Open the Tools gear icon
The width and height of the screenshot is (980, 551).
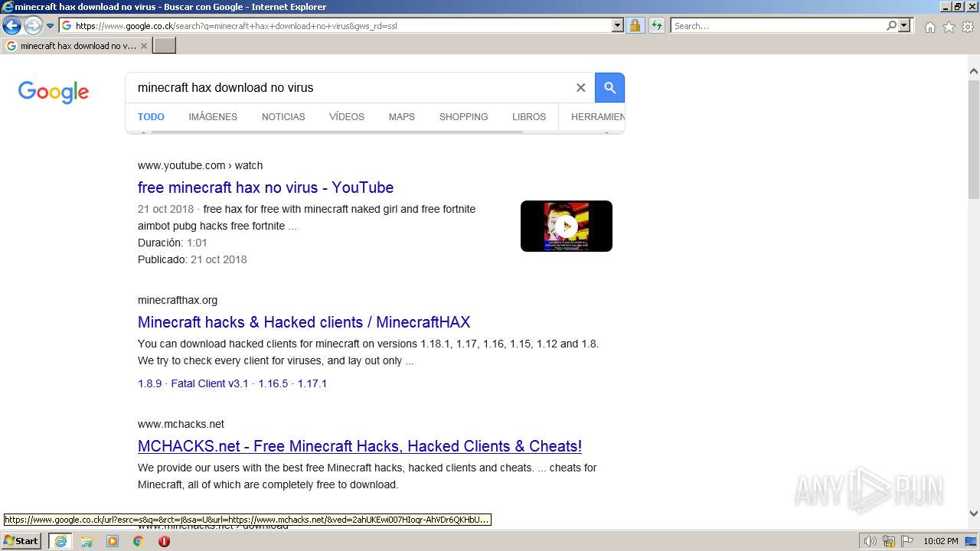968,27
